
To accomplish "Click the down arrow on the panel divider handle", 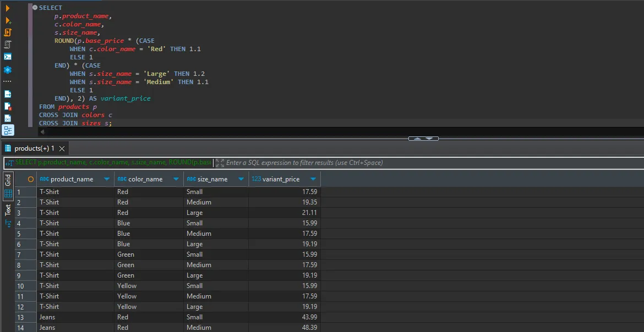I will point(429,139).
